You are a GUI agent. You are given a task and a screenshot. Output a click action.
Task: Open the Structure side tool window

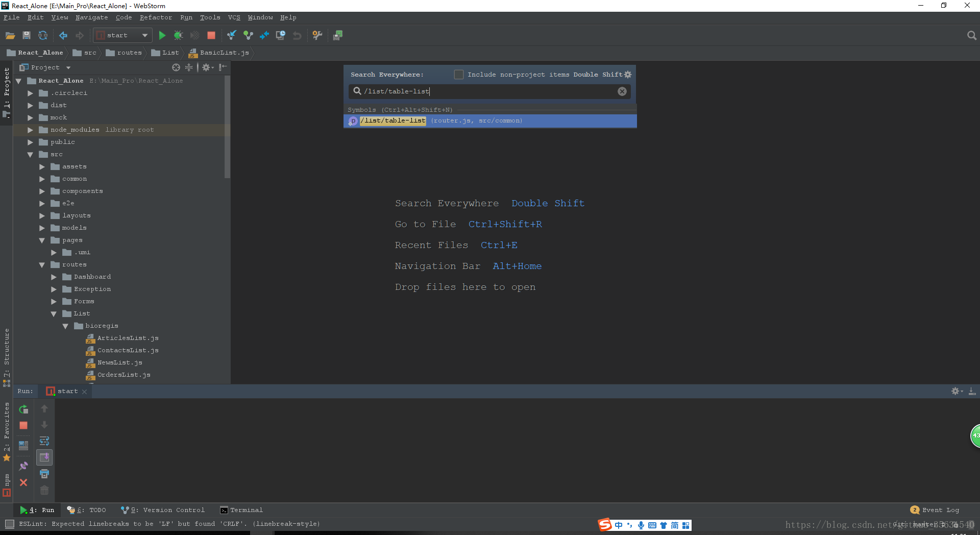tap(7, 358)
